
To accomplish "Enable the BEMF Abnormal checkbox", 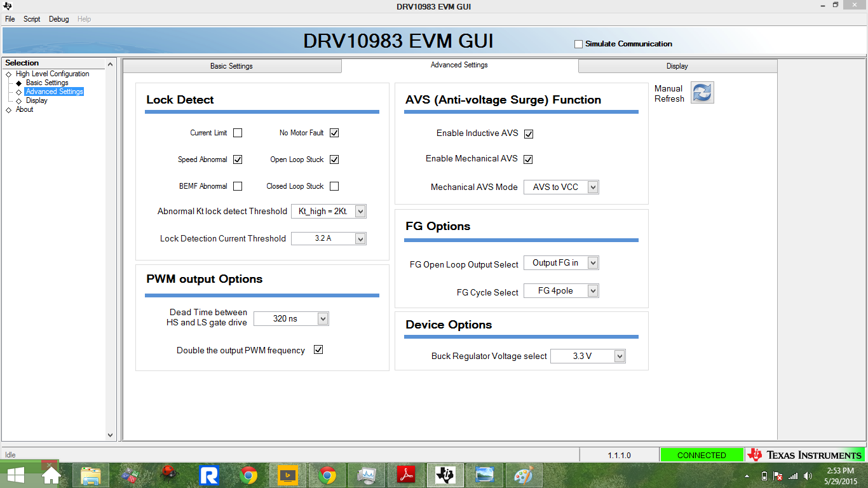I will (238, 186).
